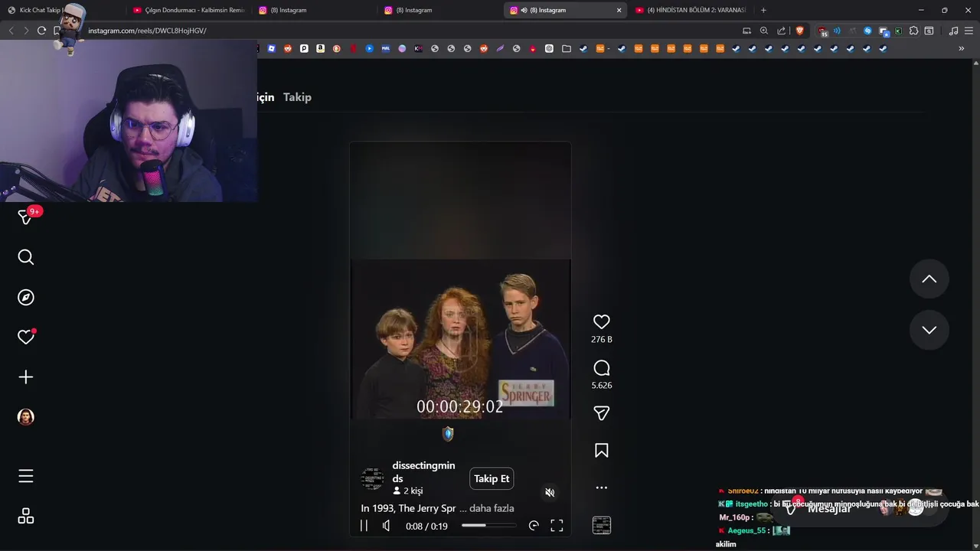Enter fullscreen for the reel player
This screenshot has height=551, width=980.
[x=557, y=526]
